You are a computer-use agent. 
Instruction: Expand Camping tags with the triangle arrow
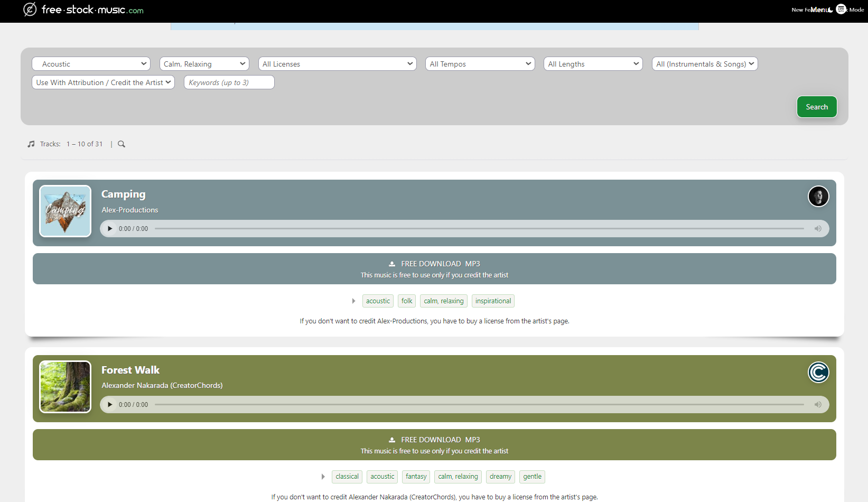click(353, 301)
